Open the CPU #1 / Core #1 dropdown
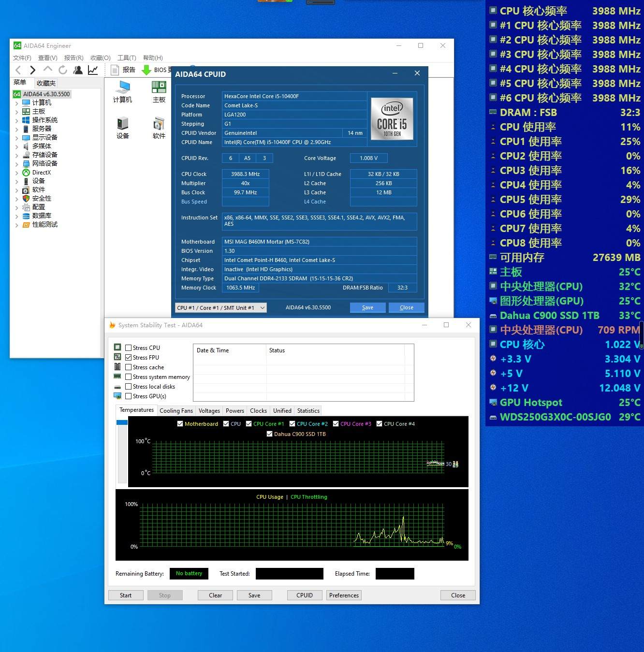644x652 pixels. click(220, 308)
